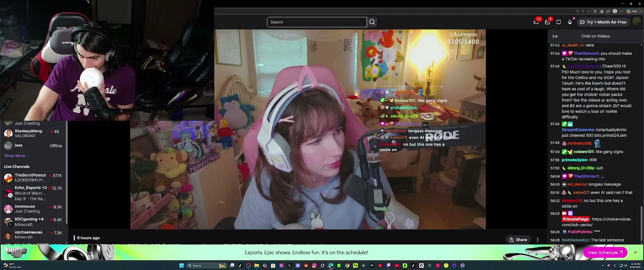Open the Prime loot crown icon with 33 badge
Image resolution: width=644 pixels, height=270 pixels.
pyautogui.click(x=536, y=22)
